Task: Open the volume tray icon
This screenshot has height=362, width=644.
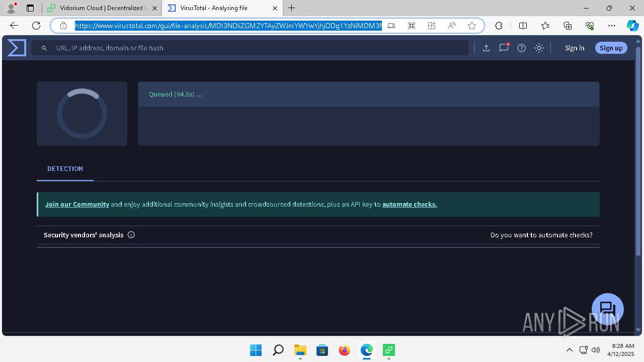Action: (x=596, y=350)
